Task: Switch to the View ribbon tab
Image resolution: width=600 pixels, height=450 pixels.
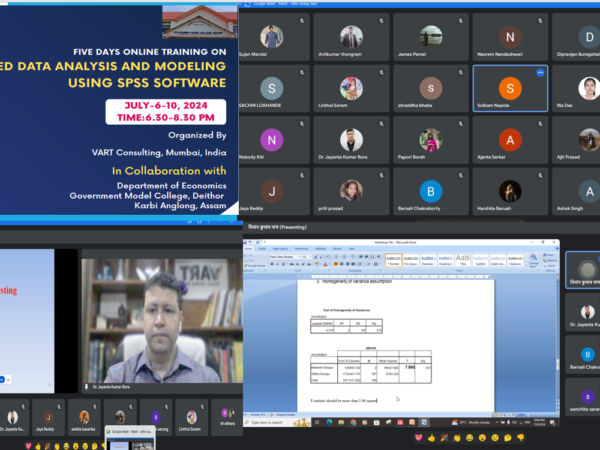Action: [351, 249]
